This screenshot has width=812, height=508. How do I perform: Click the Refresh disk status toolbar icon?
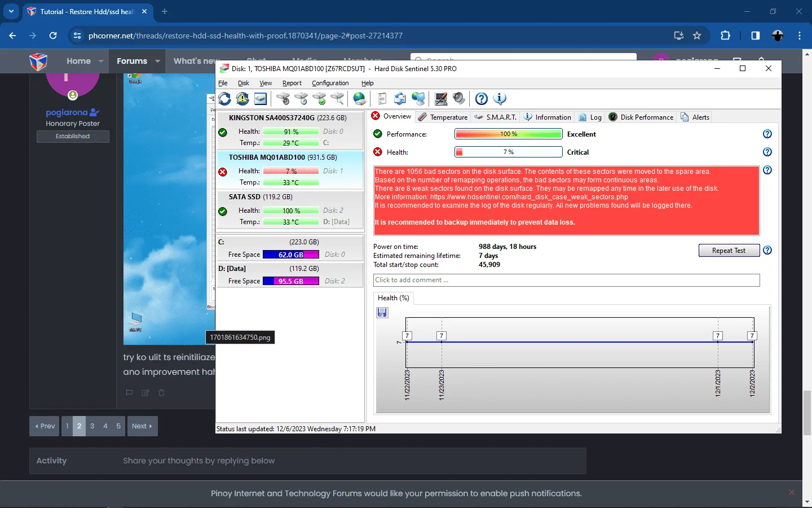coord(225,99)
